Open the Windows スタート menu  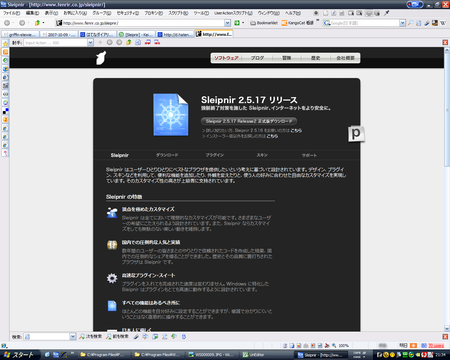pyautogui.click(x=20, y=355)
